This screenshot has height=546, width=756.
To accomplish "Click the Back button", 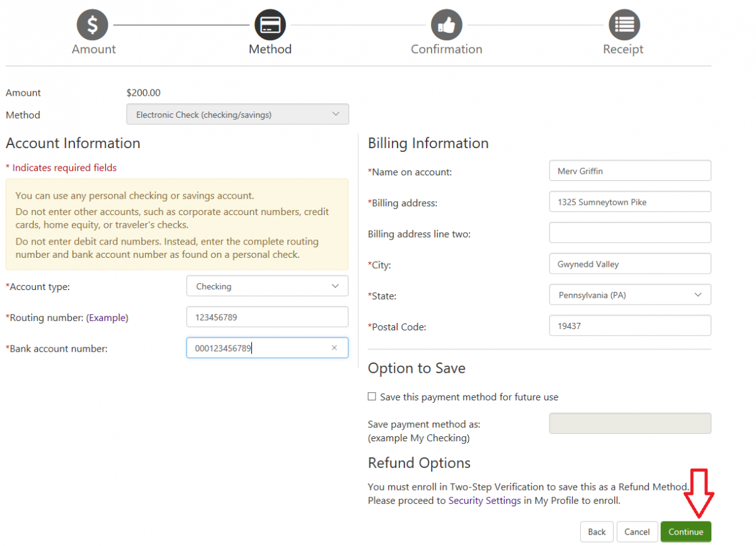I will [x=597, y=531].
